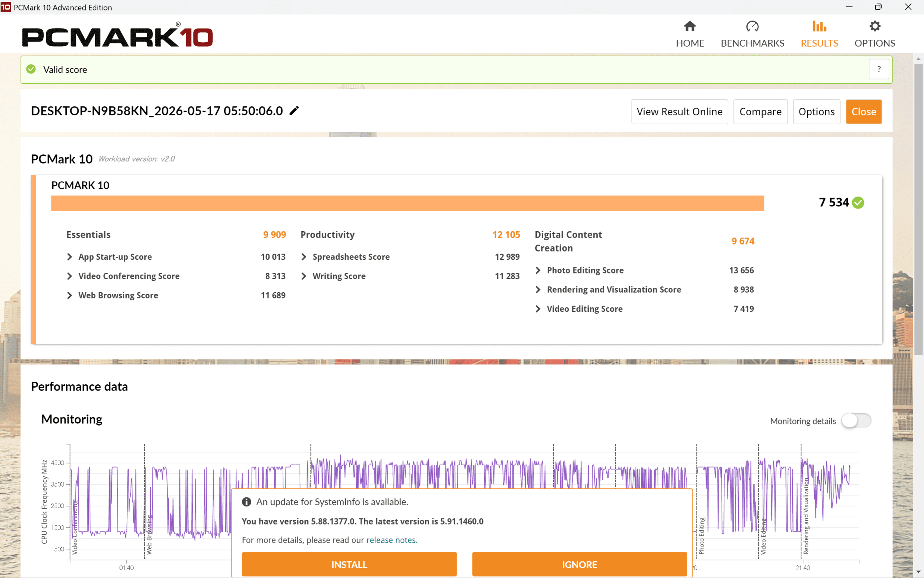
Task: Install the SystemInfo update
Action: coord(349,564)
